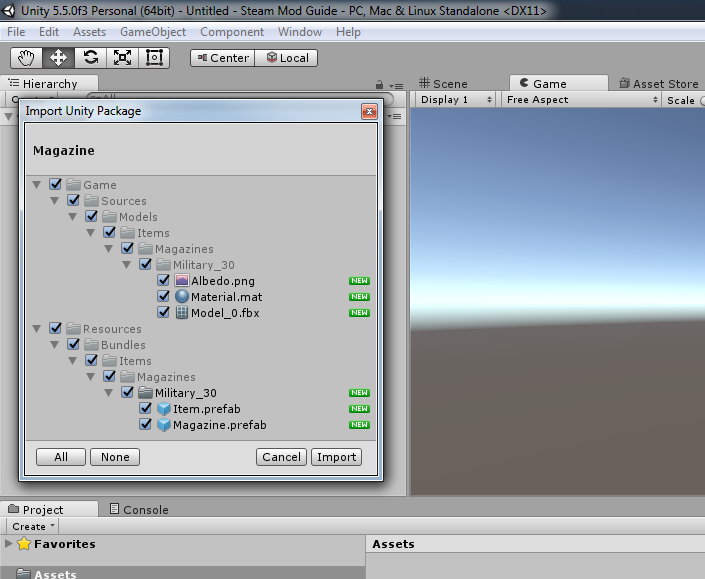Switch to the Scene tab

(x=443, y=84)
